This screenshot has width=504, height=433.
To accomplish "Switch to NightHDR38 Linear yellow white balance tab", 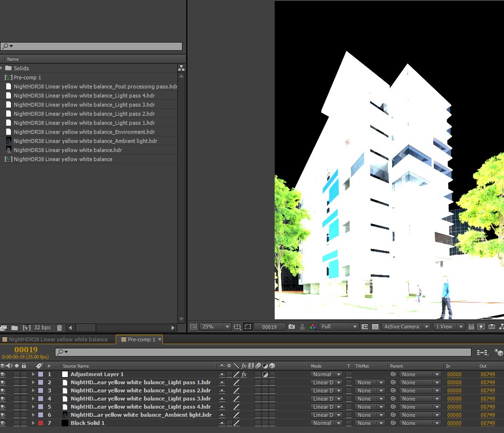I will tap(58, 339).
